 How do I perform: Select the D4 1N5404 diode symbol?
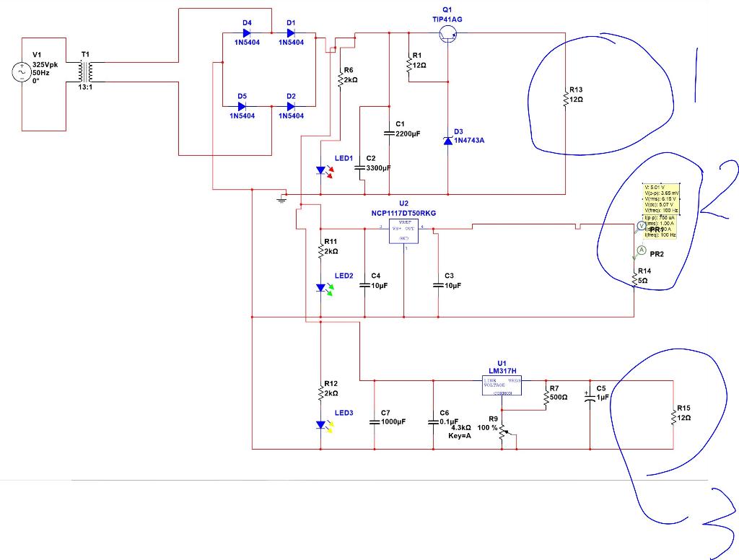pos(247,33)
